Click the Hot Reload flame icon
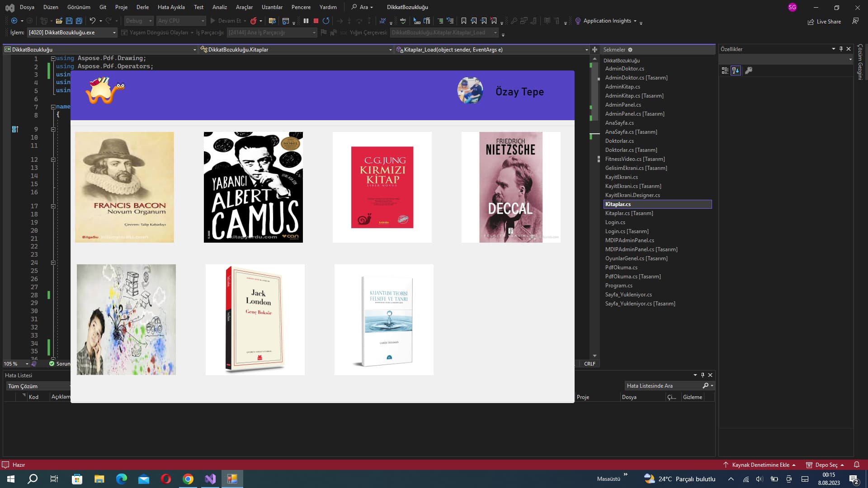Image resolution: width=868 pixels, height=488 pixels. coord(254,21)
